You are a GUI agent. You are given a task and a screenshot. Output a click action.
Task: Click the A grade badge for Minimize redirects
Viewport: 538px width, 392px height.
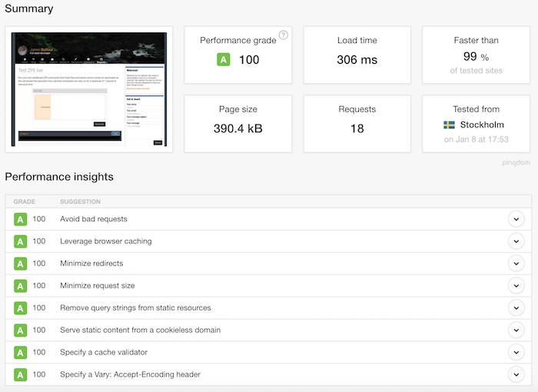point(20,264)
